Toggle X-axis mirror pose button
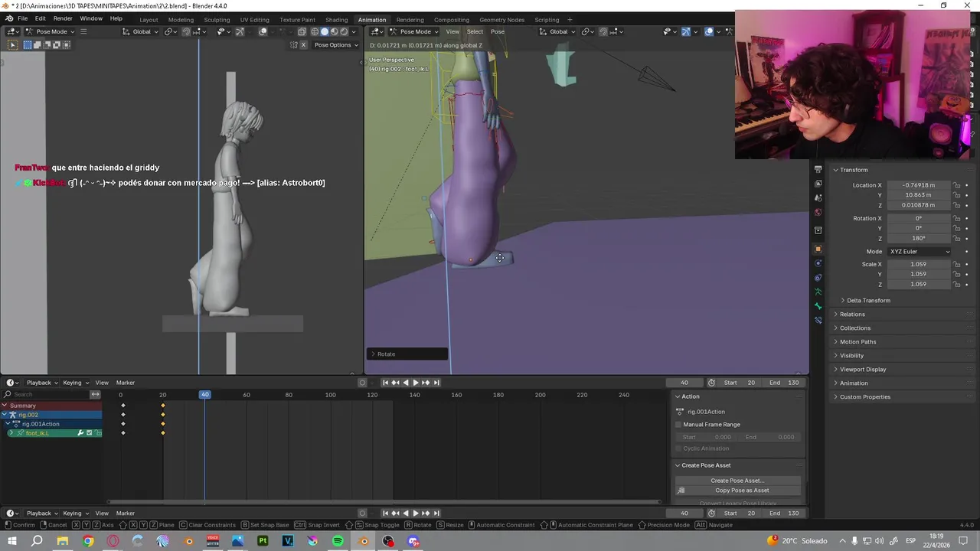 tap(303, 44)
